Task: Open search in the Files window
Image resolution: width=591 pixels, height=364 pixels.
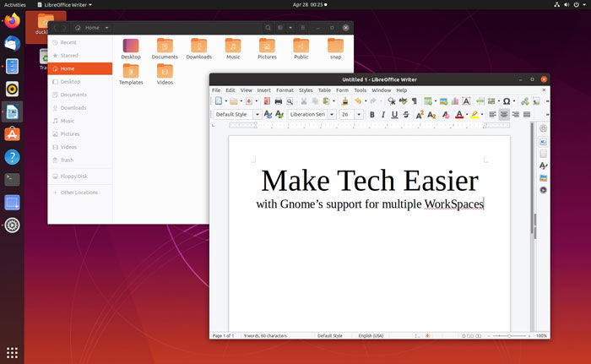Action: coord(268,28)
